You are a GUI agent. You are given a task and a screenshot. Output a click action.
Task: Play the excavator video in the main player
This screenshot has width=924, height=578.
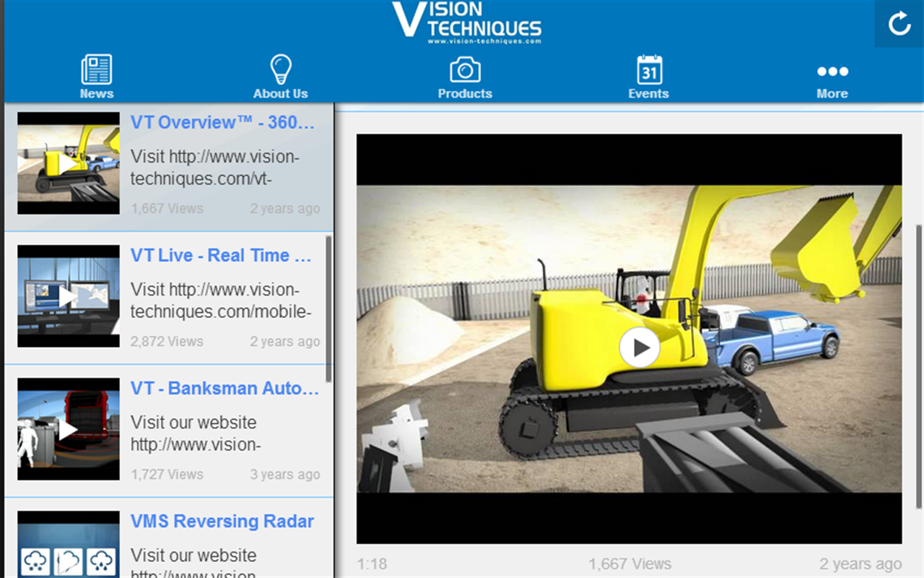coord(638,347)
